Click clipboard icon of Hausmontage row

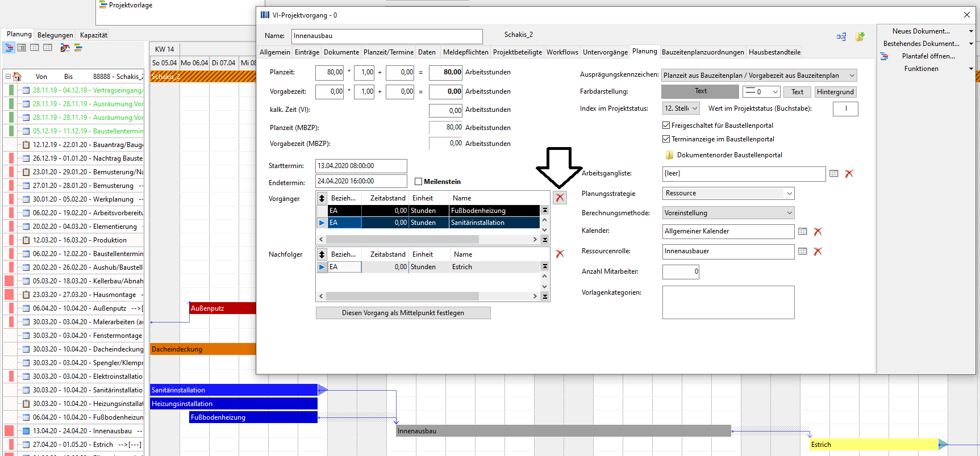tap(26, 295)
